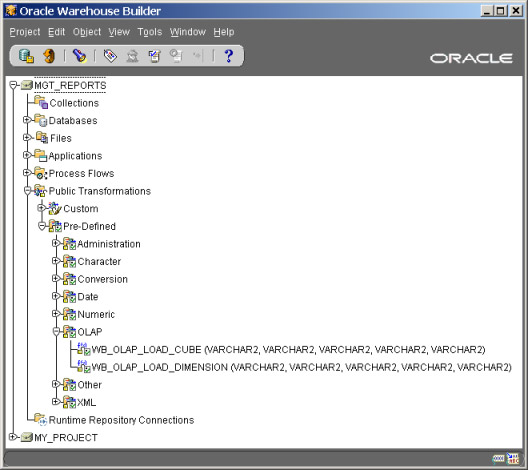Click the seahorse icon in the toolbar
Viewport: 528px width, 470px height.
coord(49,56)
